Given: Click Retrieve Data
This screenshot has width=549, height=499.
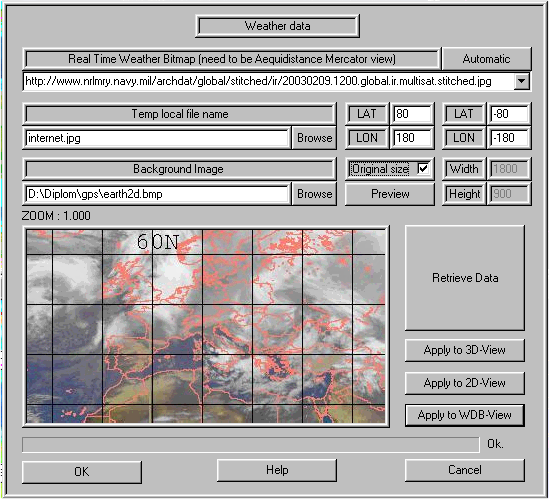Looking at the screenshot, I should point(465,278).
